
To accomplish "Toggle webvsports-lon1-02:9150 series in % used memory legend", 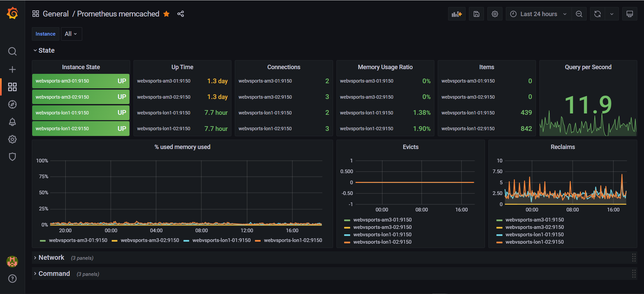I will pyautogui.click(x=293, y=240).
